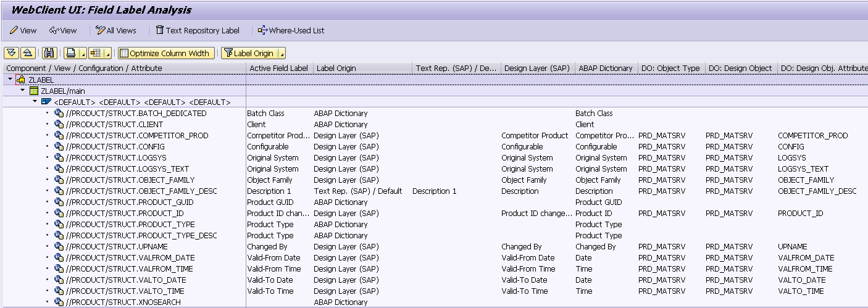The image size is (868, 308).
Task: Click the icon of OBJECT_FAMILY_DESC attribute
Action: [x=59, y=191]
